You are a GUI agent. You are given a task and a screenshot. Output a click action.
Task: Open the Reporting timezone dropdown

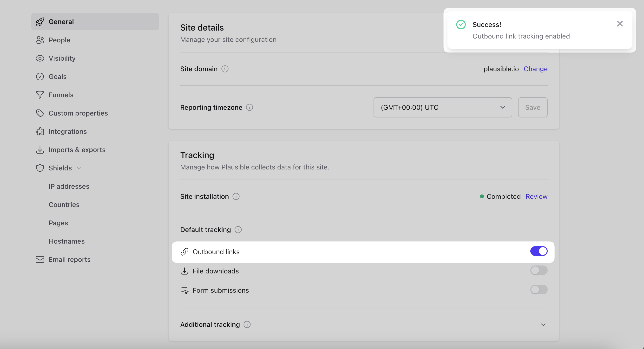click(443, 107)
